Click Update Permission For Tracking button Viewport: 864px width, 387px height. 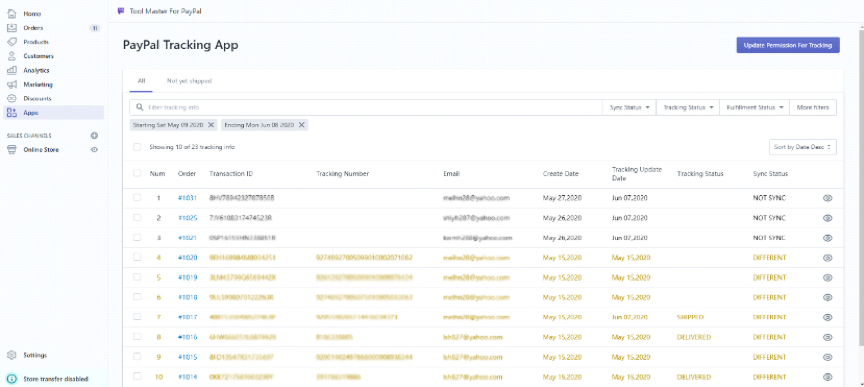click(788, 45)
